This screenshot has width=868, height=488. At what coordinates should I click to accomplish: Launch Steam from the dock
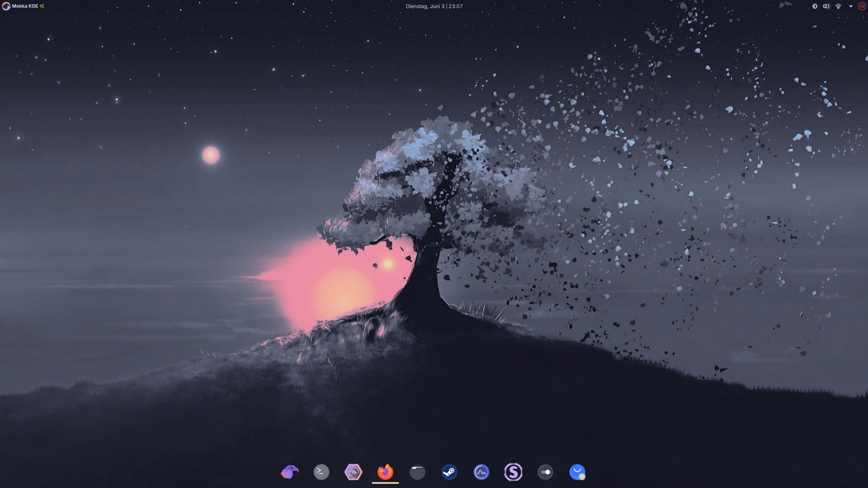coord(449,472)
